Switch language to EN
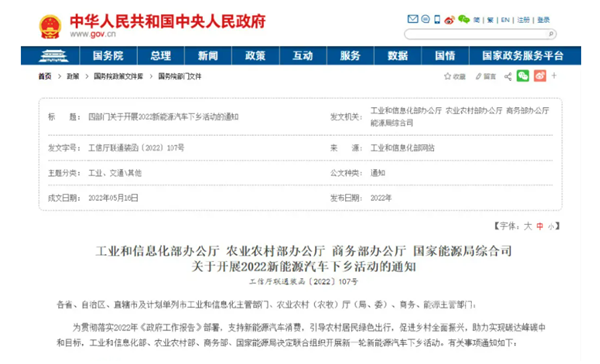The image size is (600, 364). pyautogui.click(x=505, y=20)
